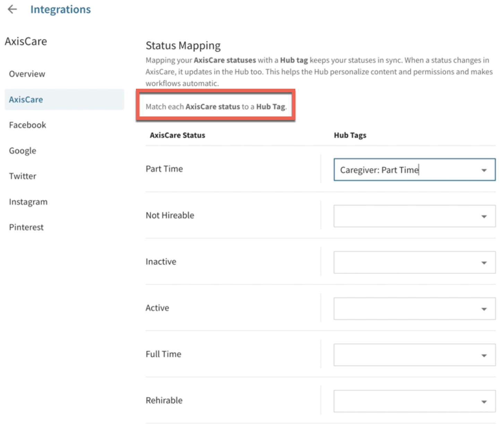Click the Active status label
This screenshot has height=427, width=504.
(x=157, y=308)
